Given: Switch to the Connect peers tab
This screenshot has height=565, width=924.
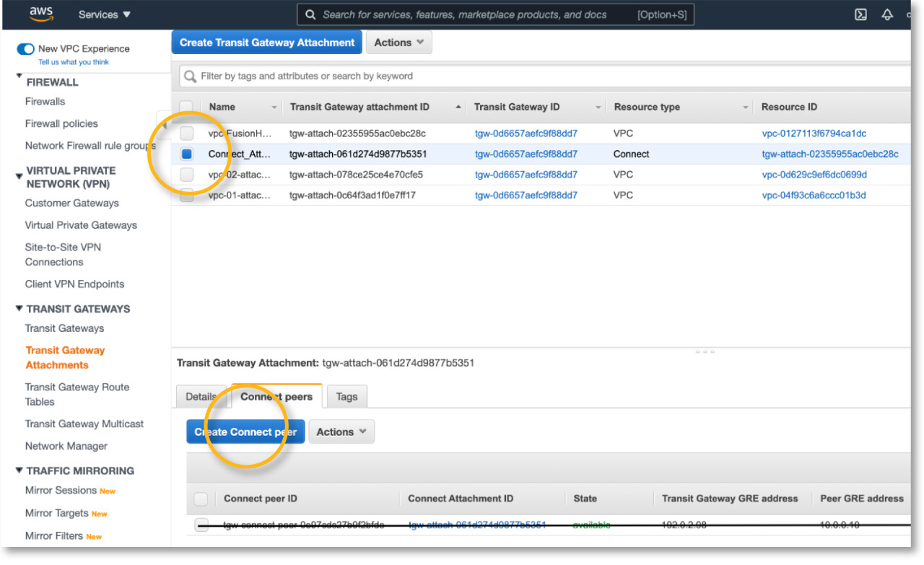Looking at the screenshot, I should (276, 396).
